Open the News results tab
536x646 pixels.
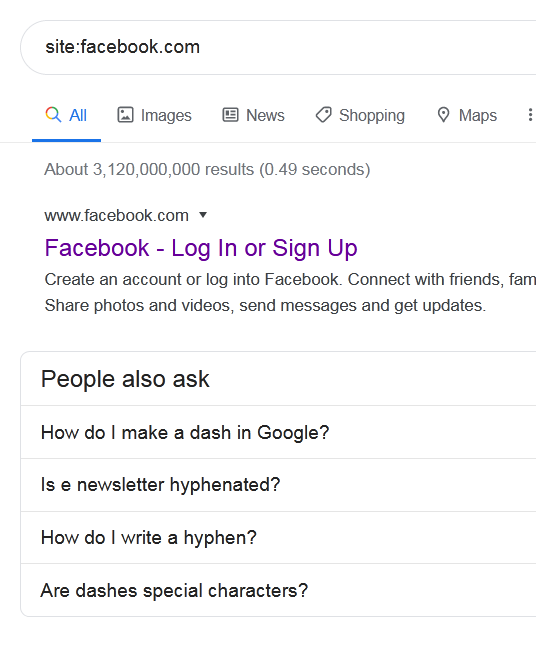253,115
